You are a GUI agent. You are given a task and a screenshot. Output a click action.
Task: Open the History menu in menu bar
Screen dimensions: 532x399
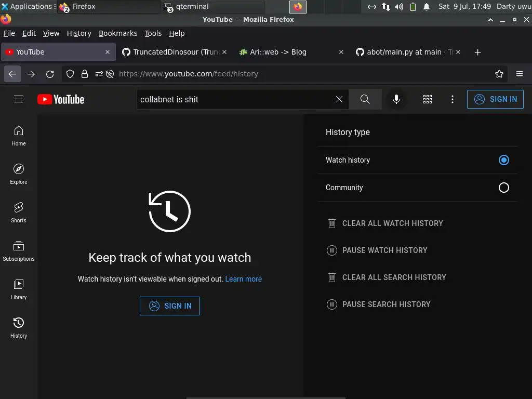[x=79, y=33]
